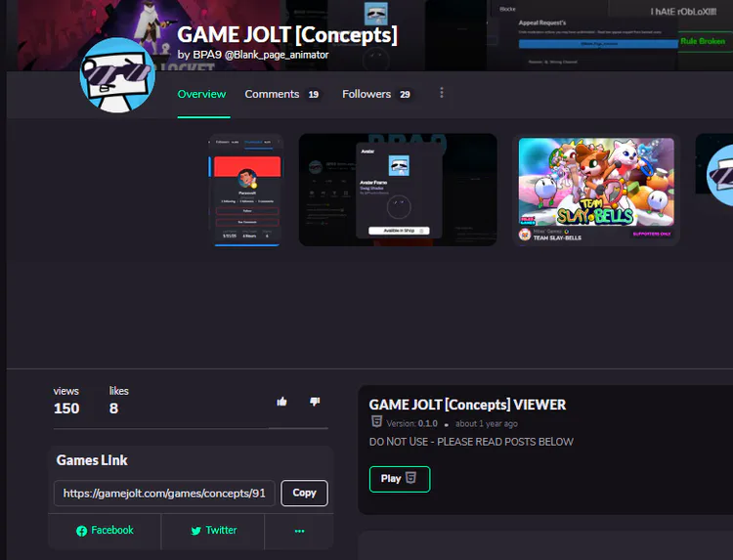The image size is (733, 560).
Task: Open the three-dot menu beside Followers
Action: click(x=442, y=93)
